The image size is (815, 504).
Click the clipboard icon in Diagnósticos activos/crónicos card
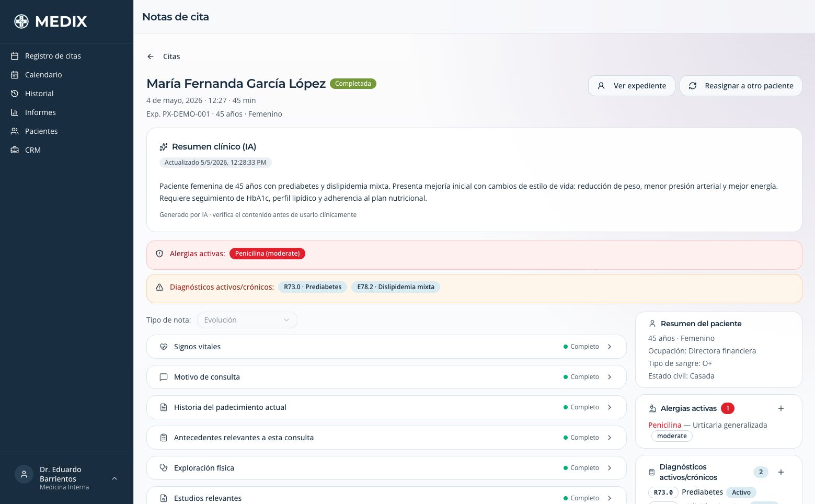tap(652, 472)
